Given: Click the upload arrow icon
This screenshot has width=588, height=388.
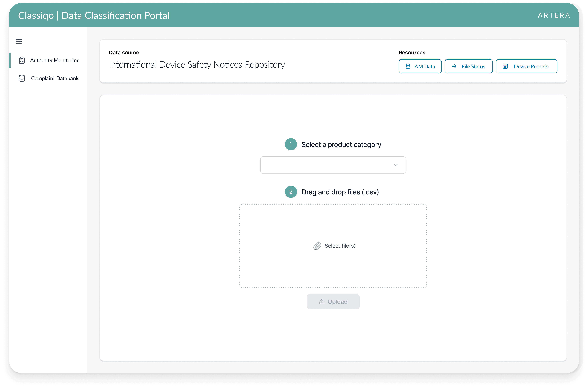Looking at the screenshot, I should pos(322,302).
